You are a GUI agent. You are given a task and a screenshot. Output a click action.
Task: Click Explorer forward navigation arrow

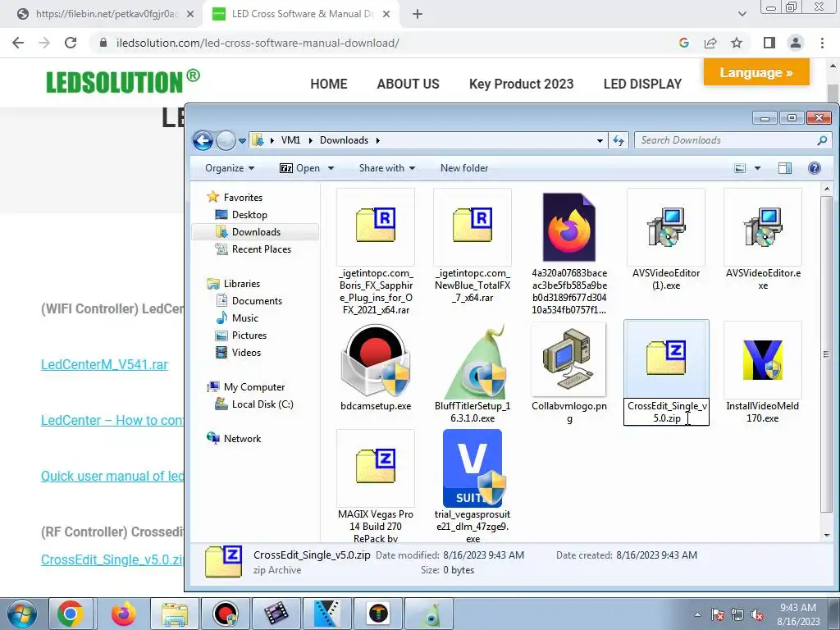coord(226,140)
